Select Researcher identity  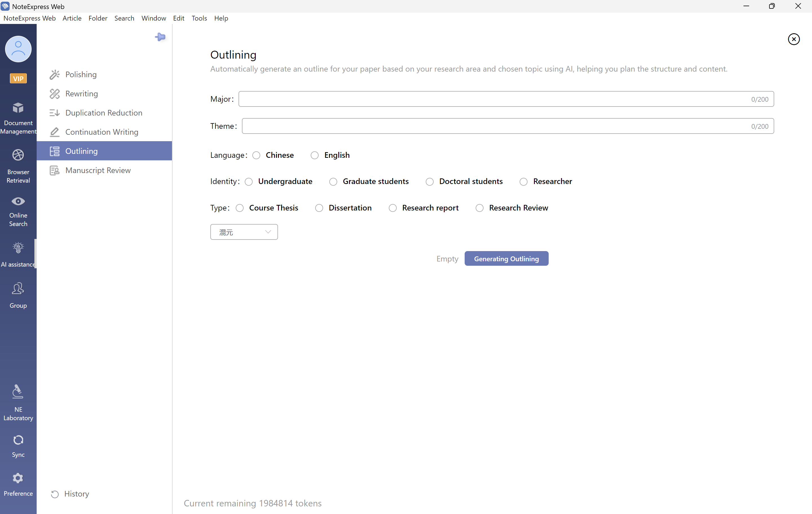tap(523, 182)
